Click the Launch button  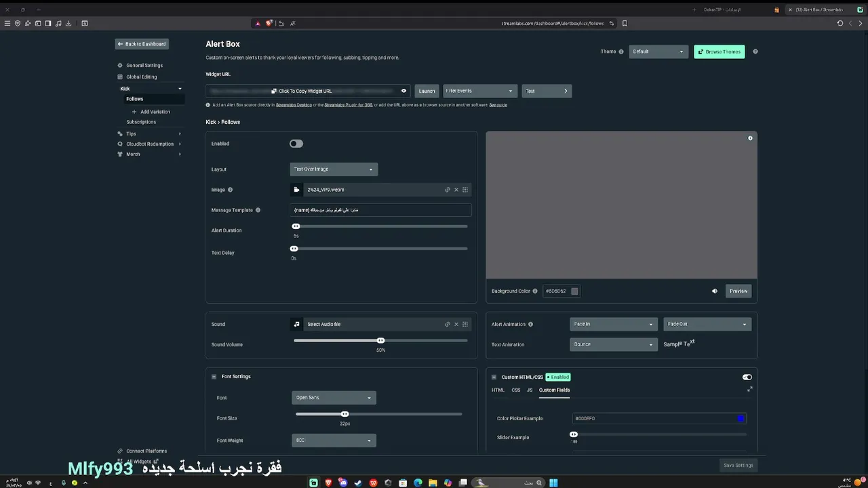(x=427, y=91)
